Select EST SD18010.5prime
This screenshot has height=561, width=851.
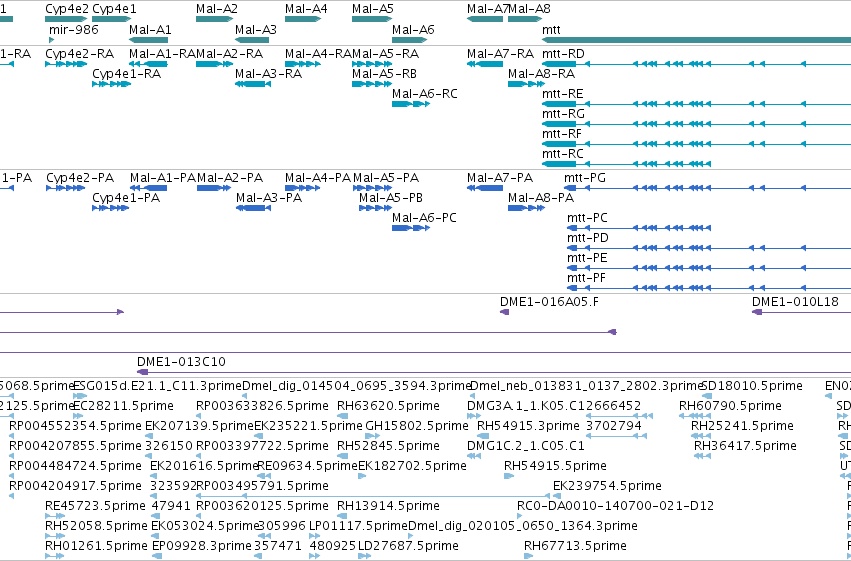click(706, 396)
